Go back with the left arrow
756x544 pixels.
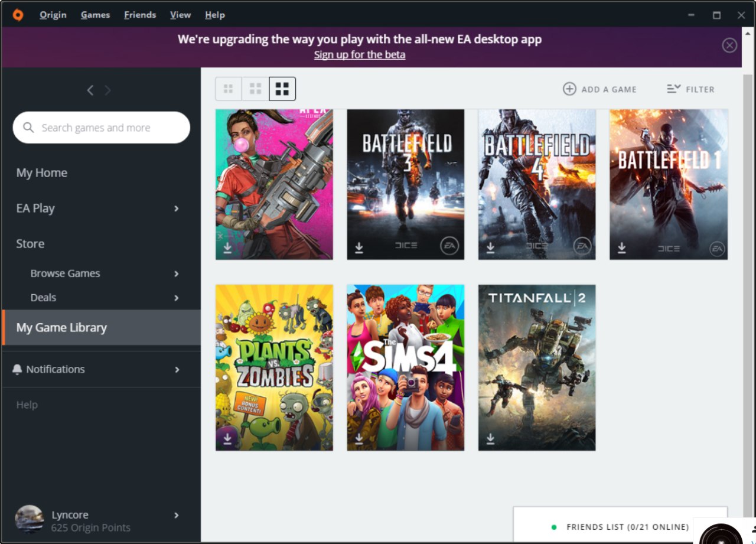[90, 90]
